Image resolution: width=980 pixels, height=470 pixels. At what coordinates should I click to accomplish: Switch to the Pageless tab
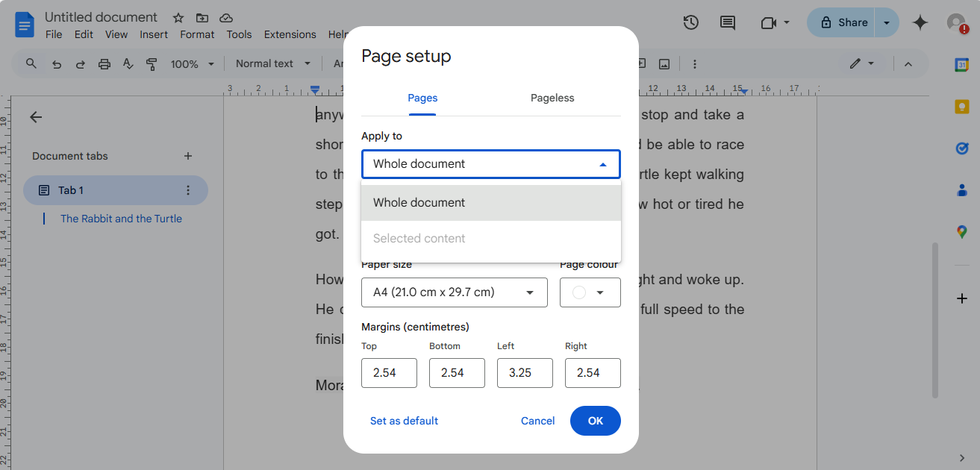pos(552,98)
